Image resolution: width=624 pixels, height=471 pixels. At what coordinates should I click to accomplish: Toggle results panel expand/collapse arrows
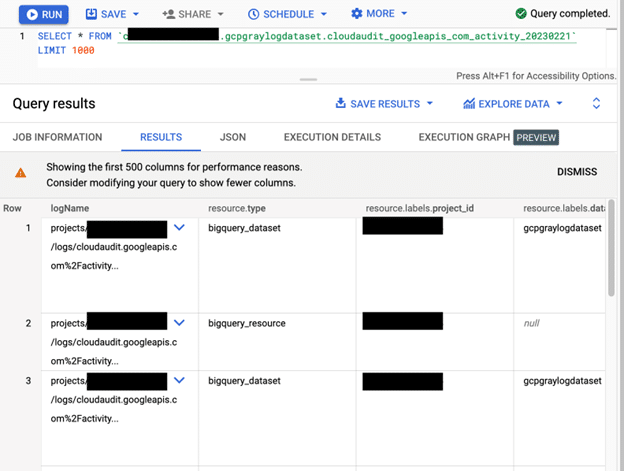(596, 103)
